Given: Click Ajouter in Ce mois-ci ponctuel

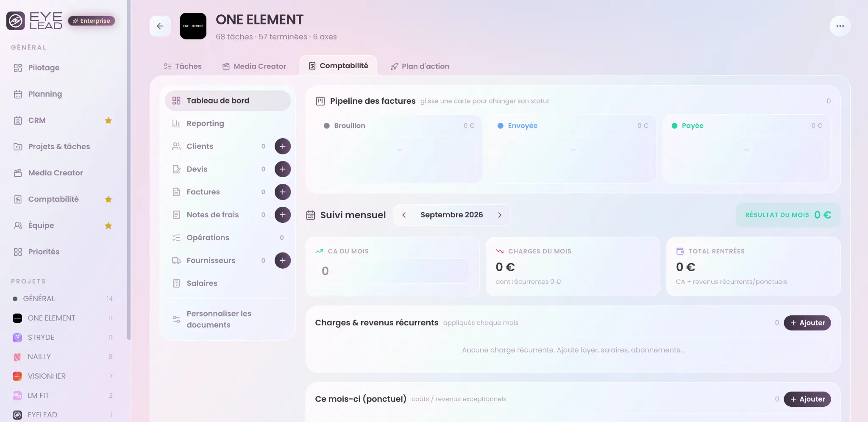Looking at the screenshot, I should click(807, 399).
